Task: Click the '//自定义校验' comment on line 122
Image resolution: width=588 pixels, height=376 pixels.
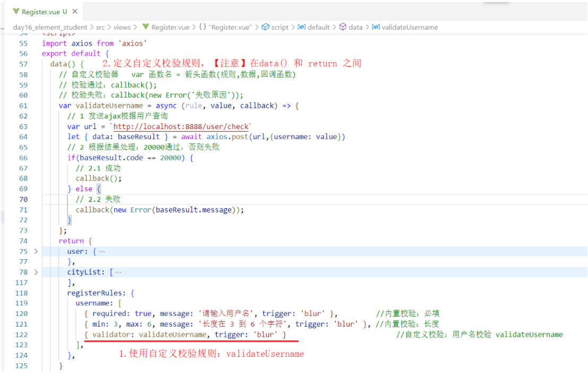Action: [480, 335]
